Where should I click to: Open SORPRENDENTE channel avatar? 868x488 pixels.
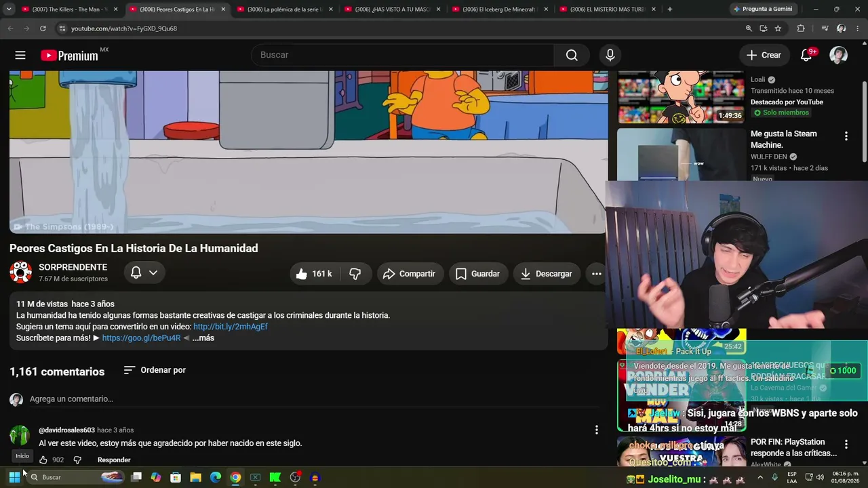[21, 272]
